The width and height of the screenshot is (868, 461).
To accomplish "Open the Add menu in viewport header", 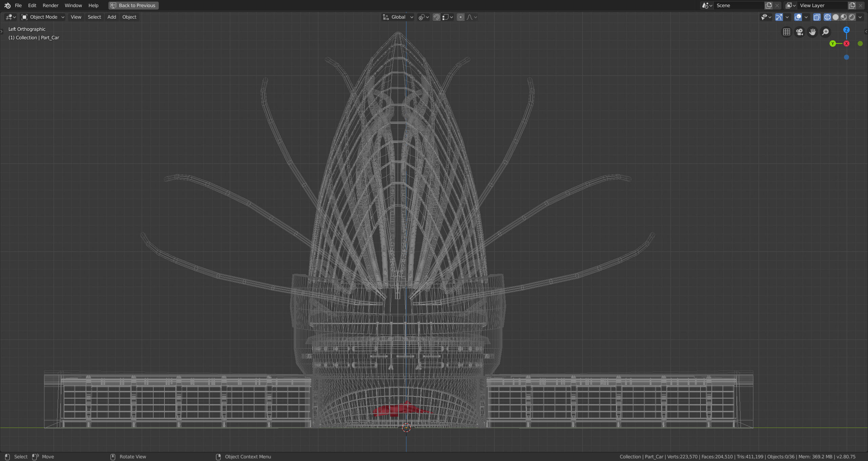I will (x=112, y=17).
